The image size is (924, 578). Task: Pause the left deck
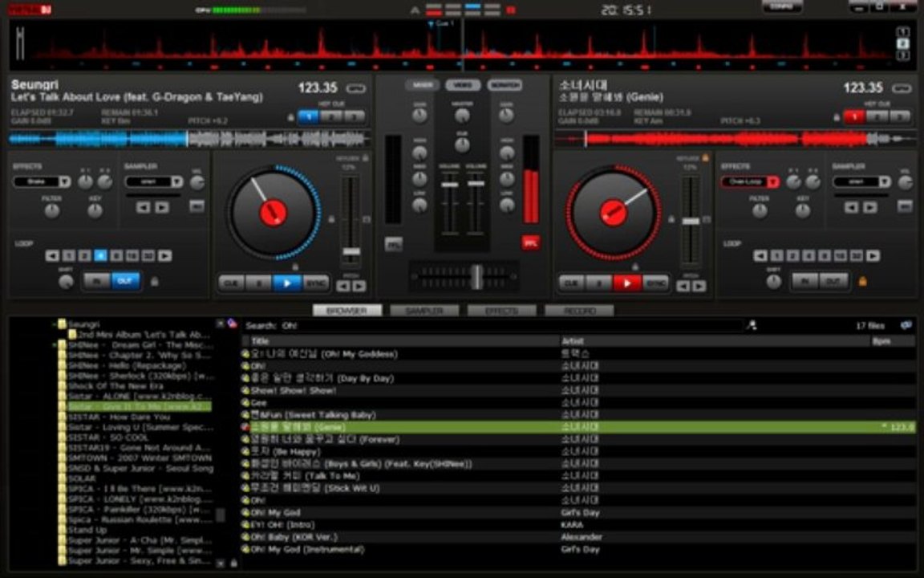pyautogui.click(x=259, y=283)
